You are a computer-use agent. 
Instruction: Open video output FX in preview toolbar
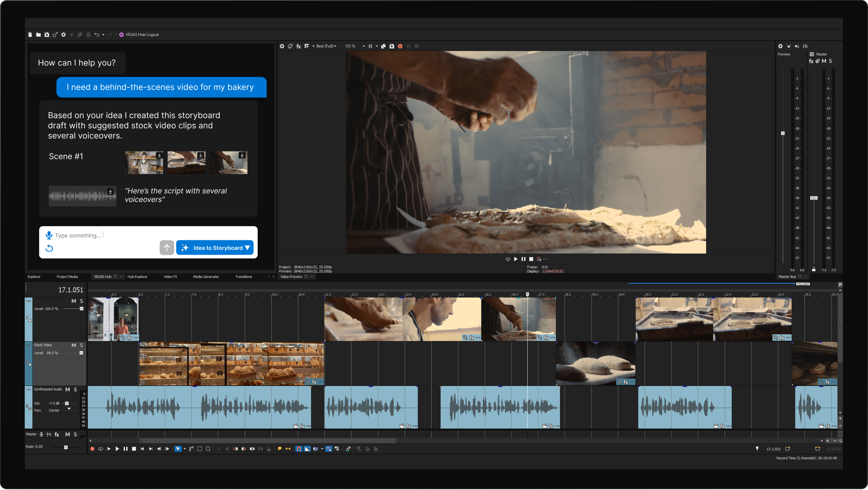click(x=299, y=46)
